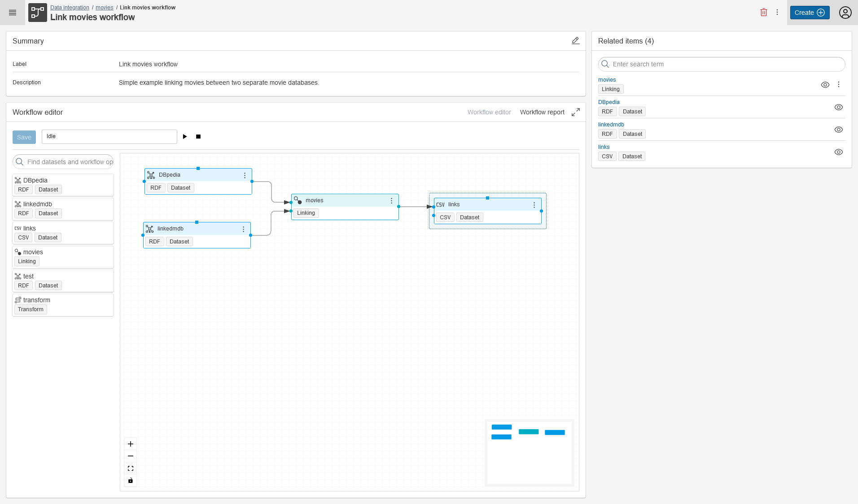Toggle the canvas lock icon

click(131, 481)
